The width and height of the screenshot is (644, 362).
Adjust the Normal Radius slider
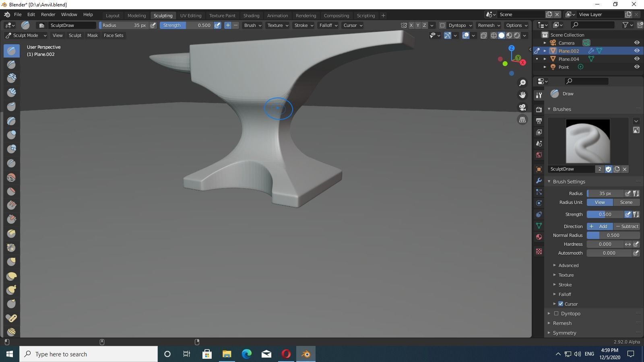pos(613,235)
